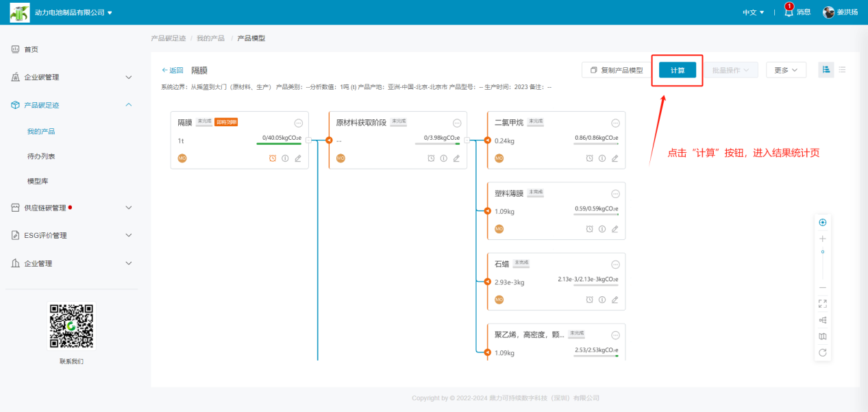Click zoom in plus on canvas
The image size is (868, 412).
(x=823, y=239)
